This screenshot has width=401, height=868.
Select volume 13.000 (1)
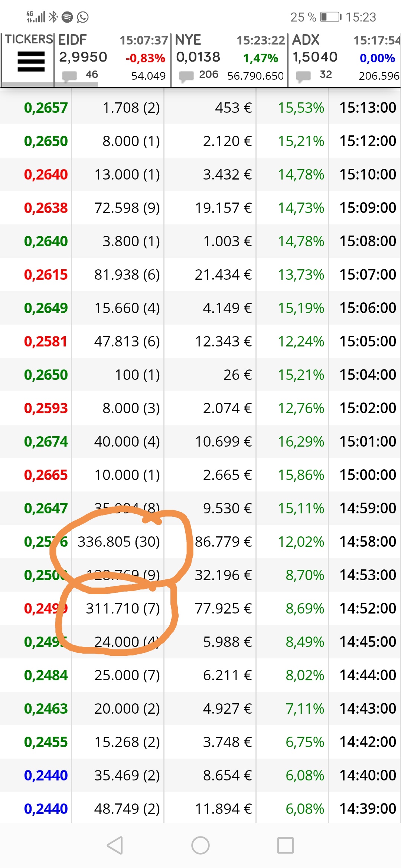pos(127,174)
